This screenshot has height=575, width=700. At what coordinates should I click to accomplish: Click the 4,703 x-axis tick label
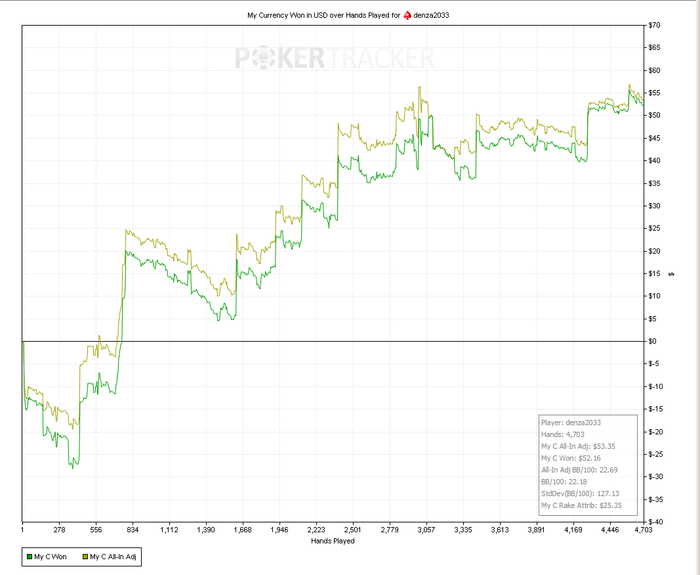pyautogui.click(x=644, y=530)
